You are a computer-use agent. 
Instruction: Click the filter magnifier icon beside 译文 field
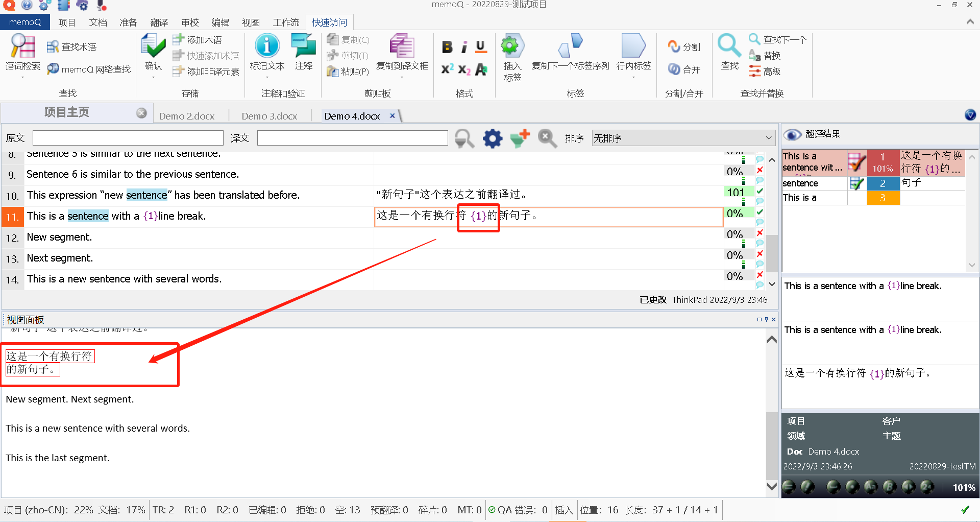pos(464,138)
